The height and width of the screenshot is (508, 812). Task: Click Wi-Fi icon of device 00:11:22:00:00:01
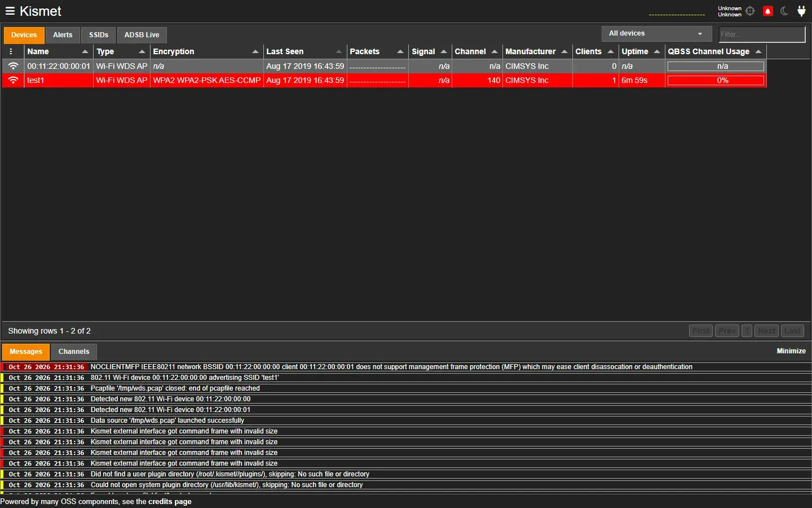[x=13, y=66]
